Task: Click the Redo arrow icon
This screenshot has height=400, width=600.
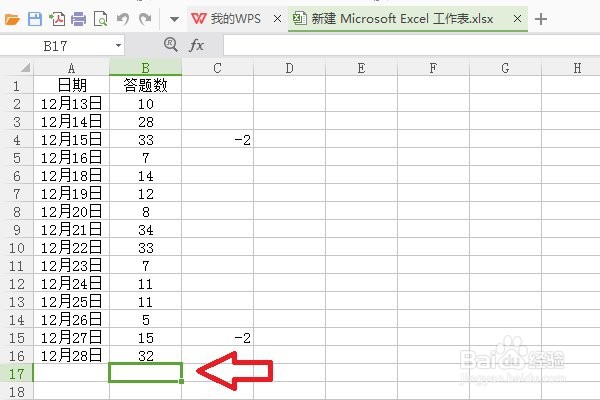Action: (145, 19)
